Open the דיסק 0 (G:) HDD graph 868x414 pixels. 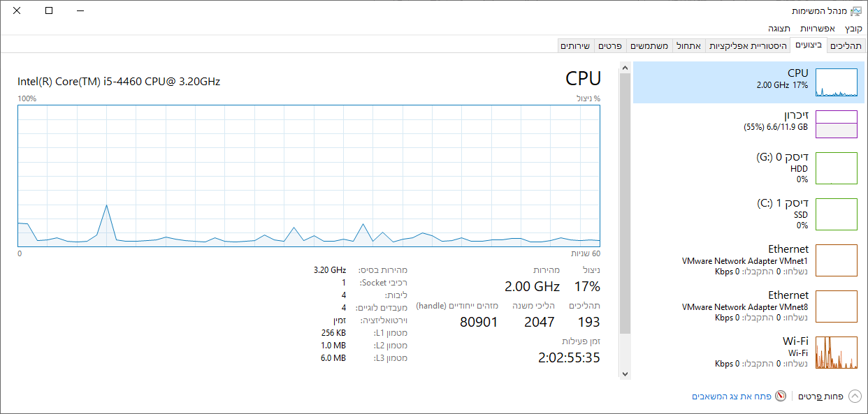(x=837, y=168)
